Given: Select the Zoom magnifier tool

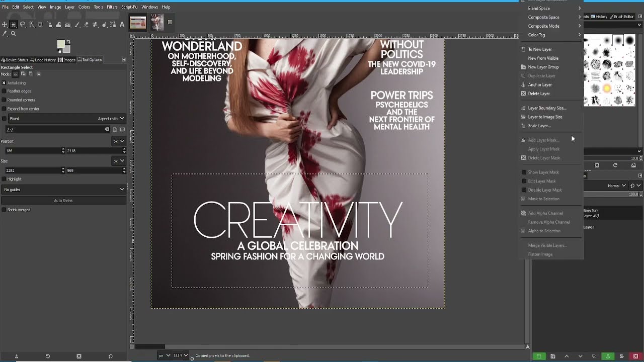Looking at the screenshot, I should 14,34.
